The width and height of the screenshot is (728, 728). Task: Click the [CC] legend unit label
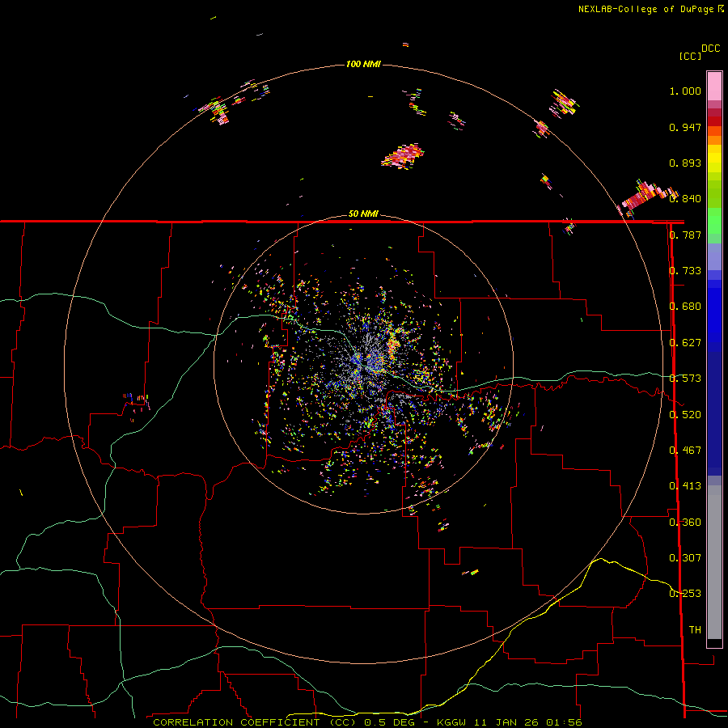click(x=690, y=56)
